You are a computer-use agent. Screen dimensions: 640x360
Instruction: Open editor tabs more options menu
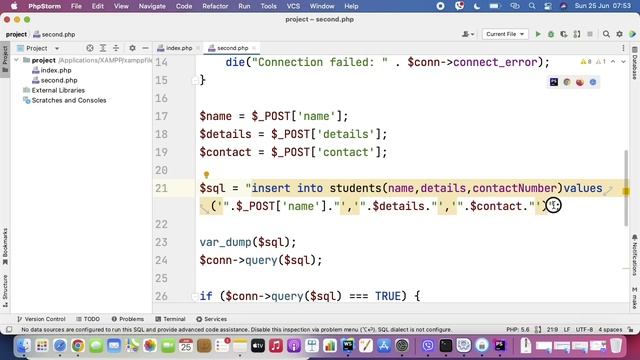tap(623, 48)
